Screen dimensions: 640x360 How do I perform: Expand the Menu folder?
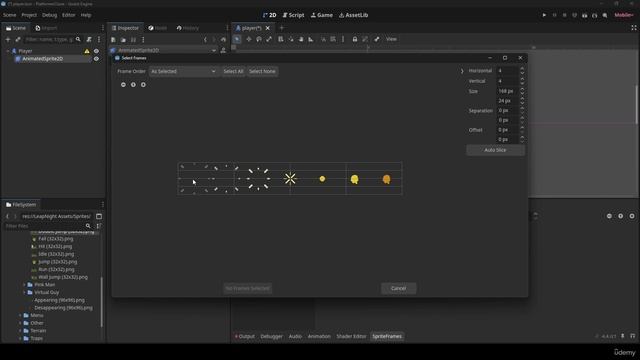tap(20, 316)
